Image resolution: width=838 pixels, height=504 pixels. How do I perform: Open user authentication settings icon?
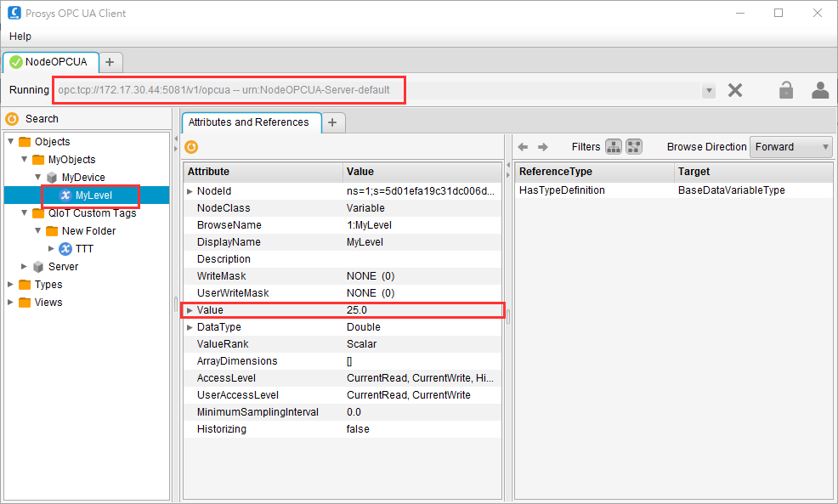pos(820,90)
